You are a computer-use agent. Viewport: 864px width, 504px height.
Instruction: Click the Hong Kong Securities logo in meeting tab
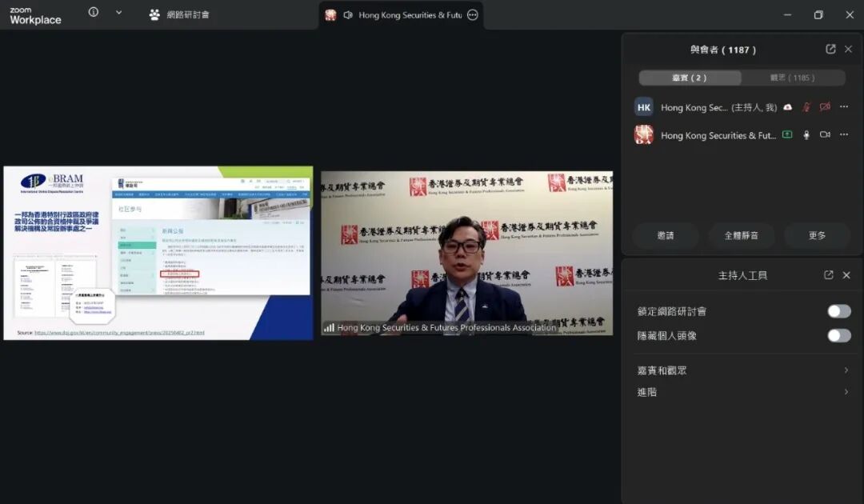pos(330,15)
